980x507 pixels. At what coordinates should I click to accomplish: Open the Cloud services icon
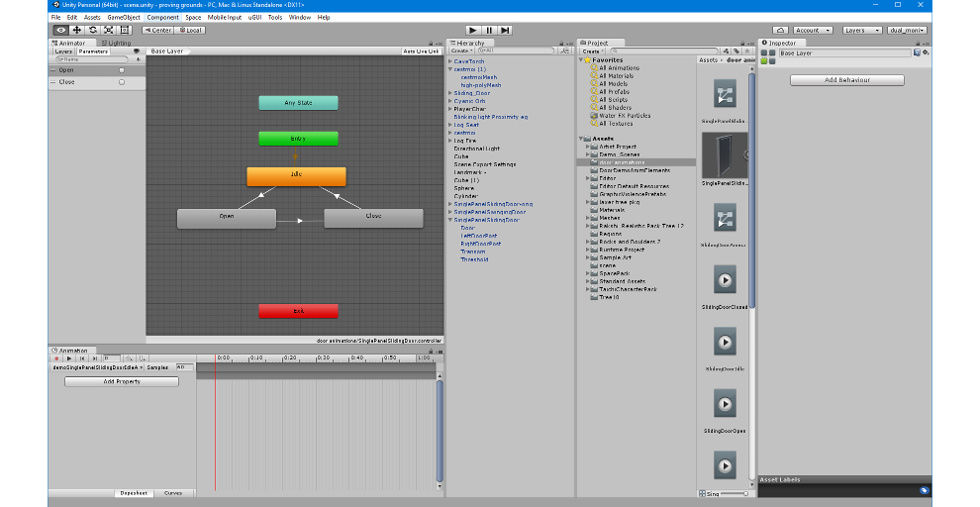(780, 30)
